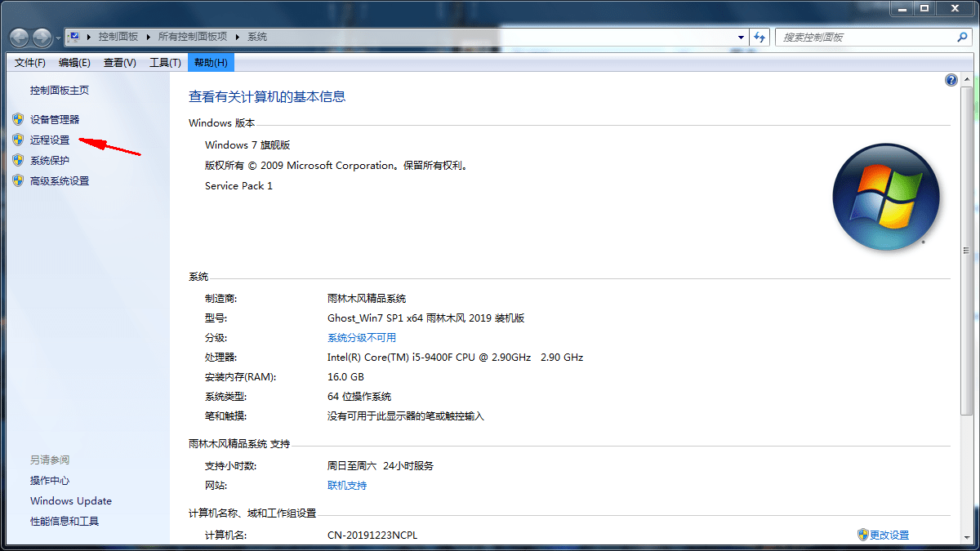Click the 64 位操作系统 system type value
This screenshot has height=551, width=980.
tap(359, 397)
